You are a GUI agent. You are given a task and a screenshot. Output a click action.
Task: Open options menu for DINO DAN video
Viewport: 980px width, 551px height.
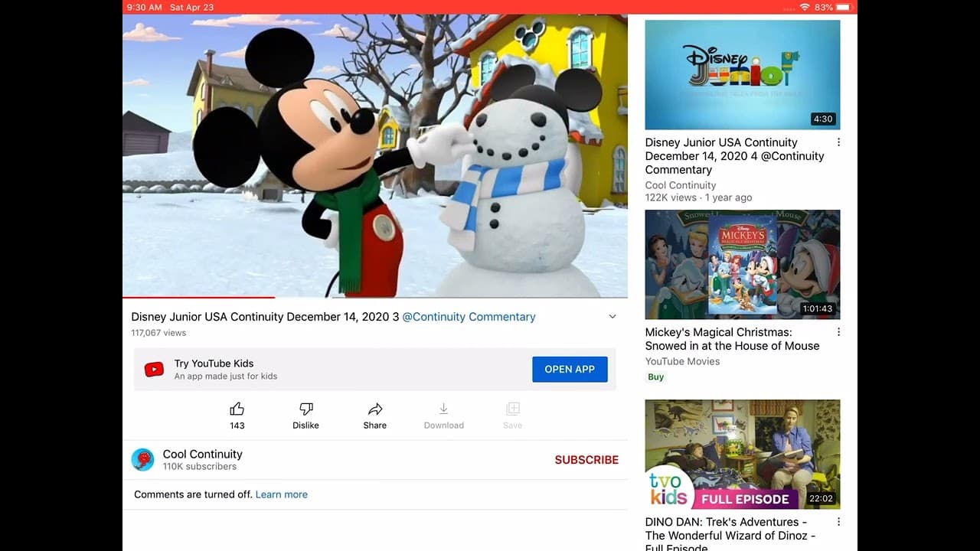839,522
